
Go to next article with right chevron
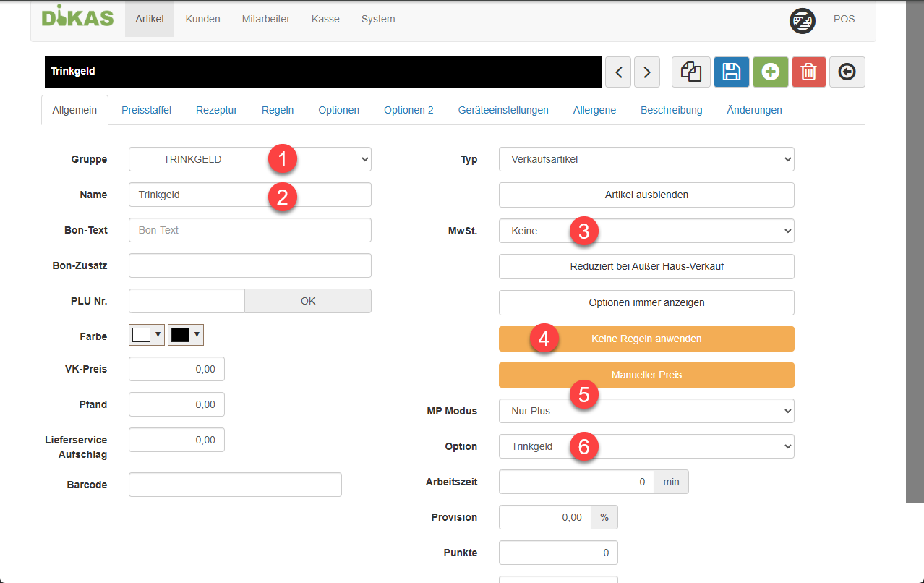pos(646,72)
